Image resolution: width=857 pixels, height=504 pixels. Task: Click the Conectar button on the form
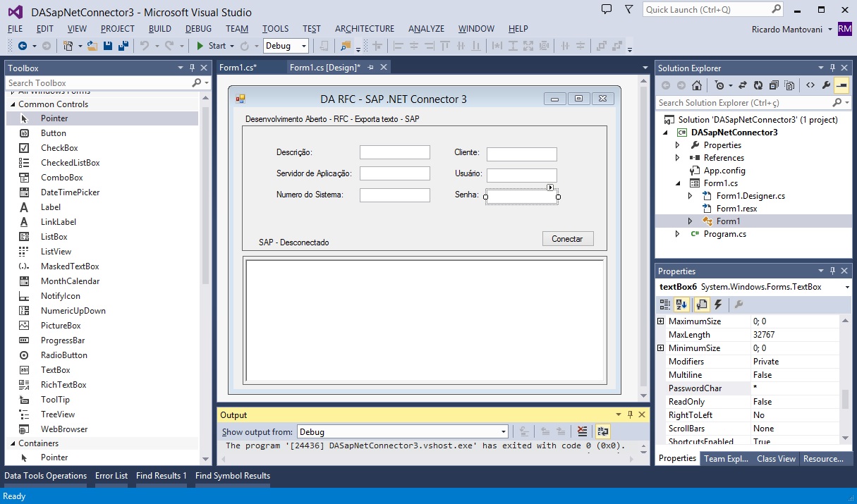click(x=567, y=239)
